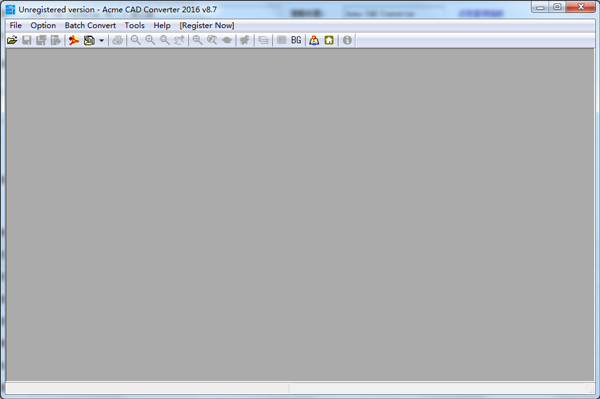Expand the batch convert dropdown arrow
The width and height of the screenshot is (600, 399).
pyautogui.click(x=101, y=40)
